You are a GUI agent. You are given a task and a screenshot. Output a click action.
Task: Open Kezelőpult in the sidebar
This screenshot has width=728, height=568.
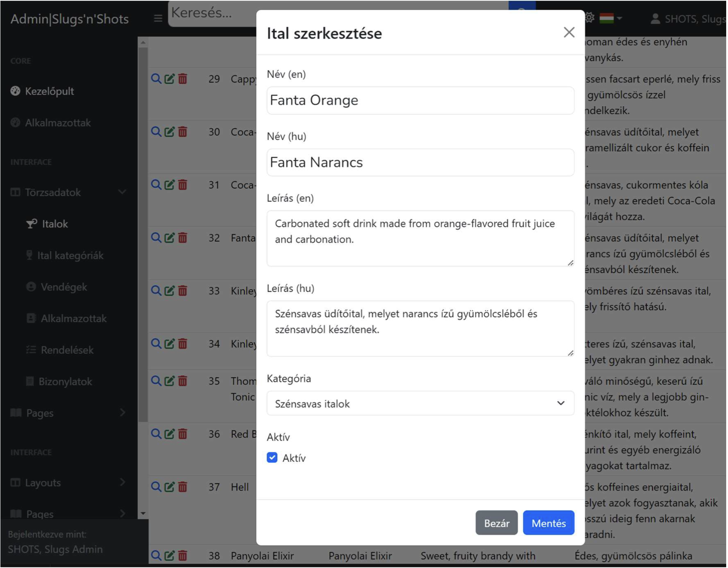point(42,91)
